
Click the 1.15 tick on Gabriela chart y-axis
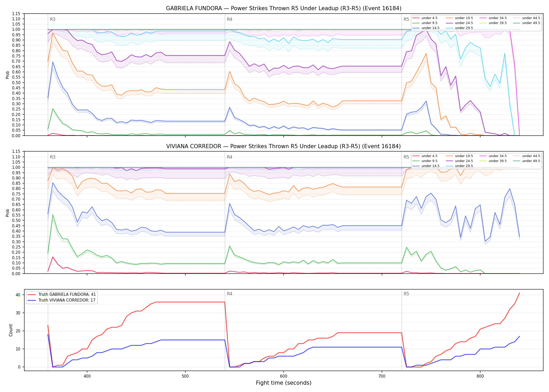[x=16, y=14]
